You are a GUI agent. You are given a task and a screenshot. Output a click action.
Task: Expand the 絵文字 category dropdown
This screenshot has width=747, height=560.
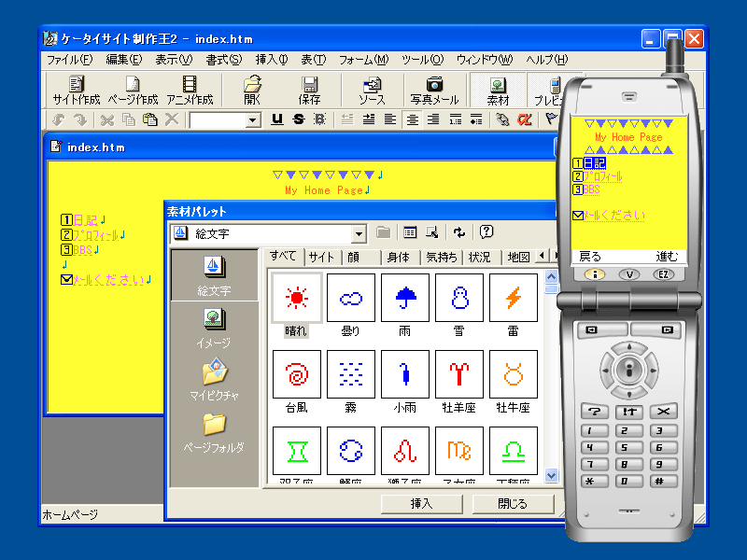pyautogui.click(x=359, y=233)
